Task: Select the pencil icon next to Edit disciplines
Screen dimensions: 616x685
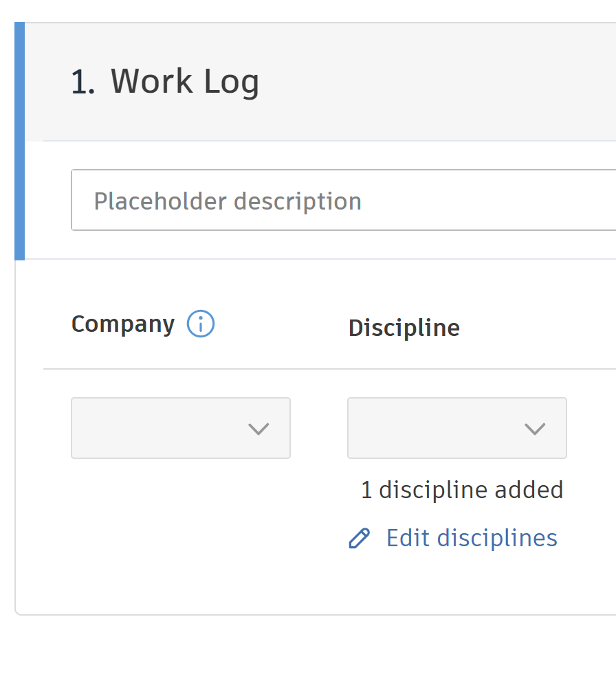Action: pyautogui.click(x=358, y=539)
